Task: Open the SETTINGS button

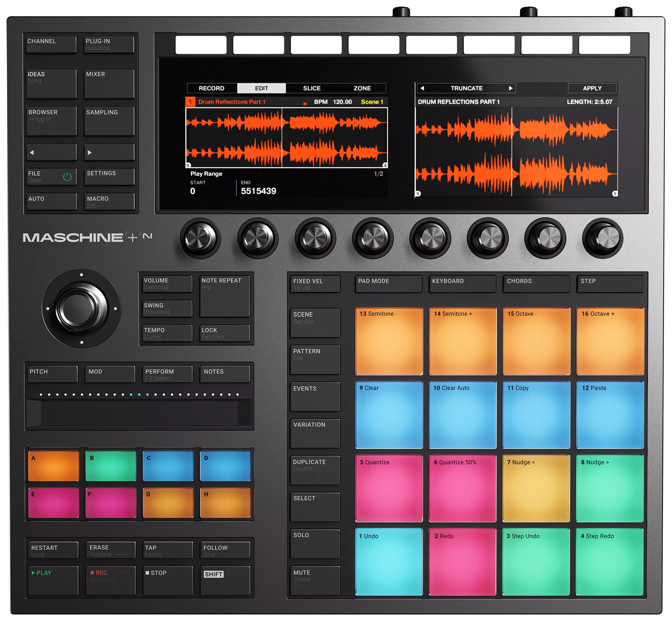Action: pos(109,177)
